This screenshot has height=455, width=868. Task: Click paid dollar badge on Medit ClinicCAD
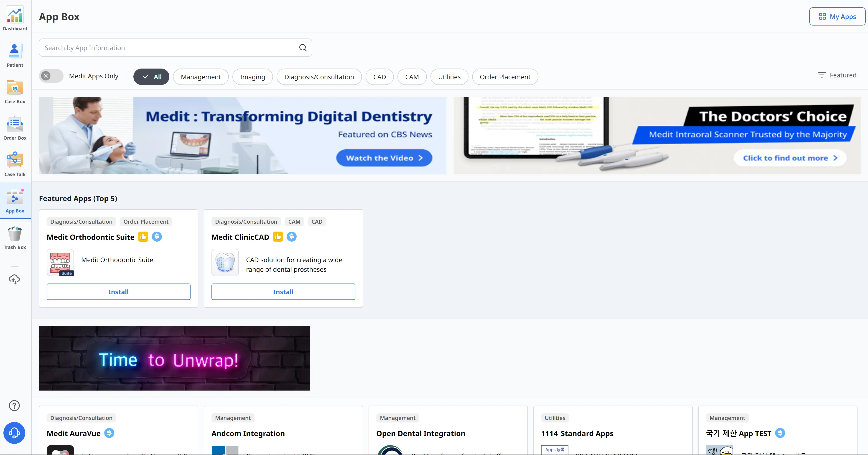[x=291, y=237]
